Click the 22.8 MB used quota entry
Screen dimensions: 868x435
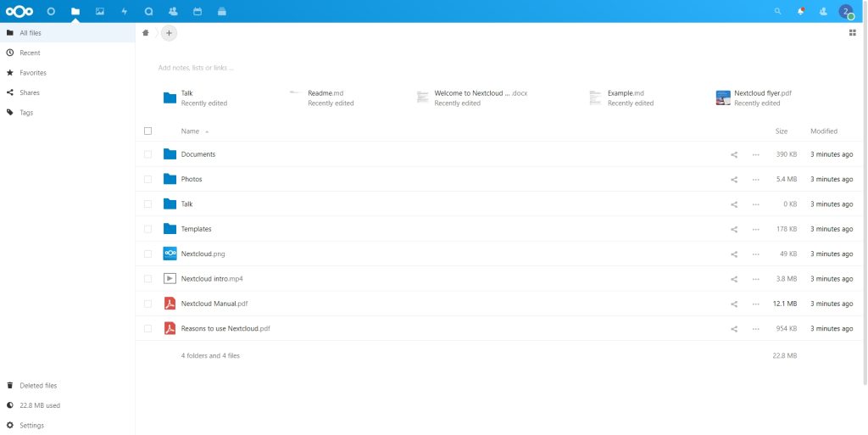(68, 405)
